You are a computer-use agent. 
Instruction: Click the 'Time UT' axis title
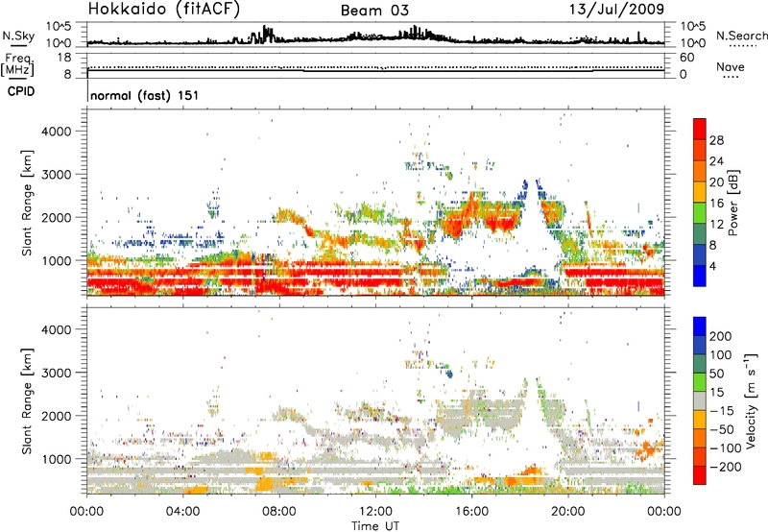coord(375,526)
